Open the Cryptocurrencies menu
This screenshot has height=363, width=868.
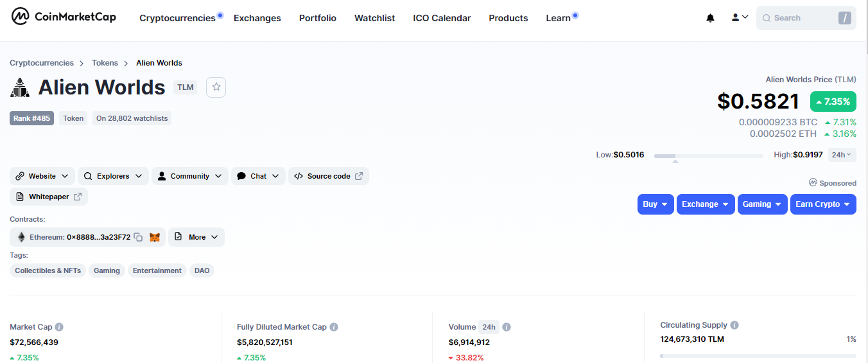tap(177, 18)
